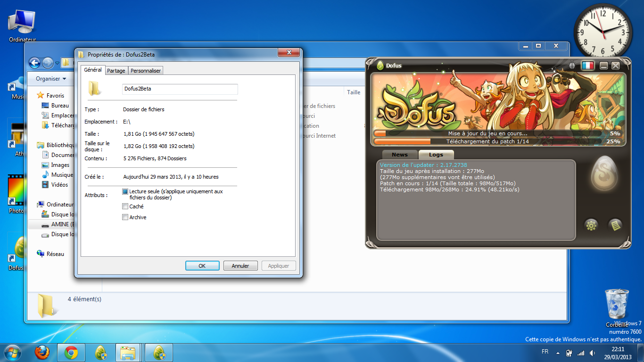The width and height of the screenshot is (644, 362).
Task: Open Téléchargements in Explorer sidebar
Action: 58,125
